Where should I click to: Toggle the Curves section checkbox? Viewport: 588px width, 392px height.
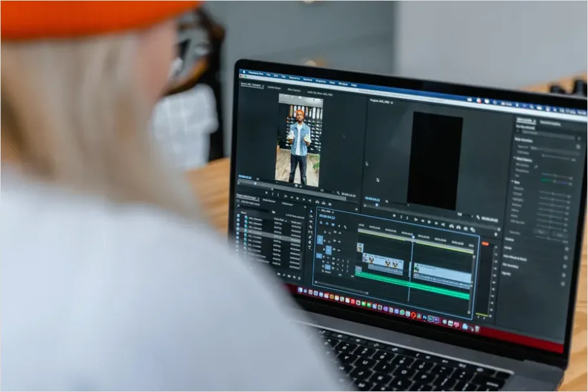click(566, 257)
